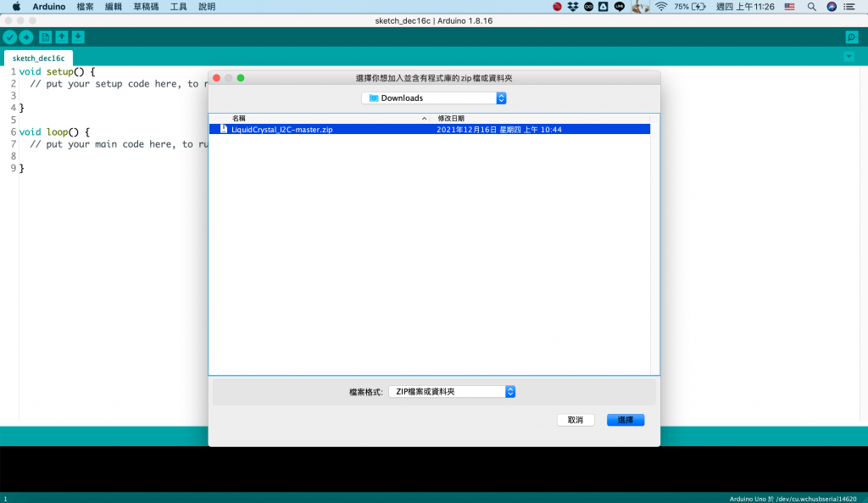
Task: Zoom the file chooser with the green button
Action: point(241,78)
